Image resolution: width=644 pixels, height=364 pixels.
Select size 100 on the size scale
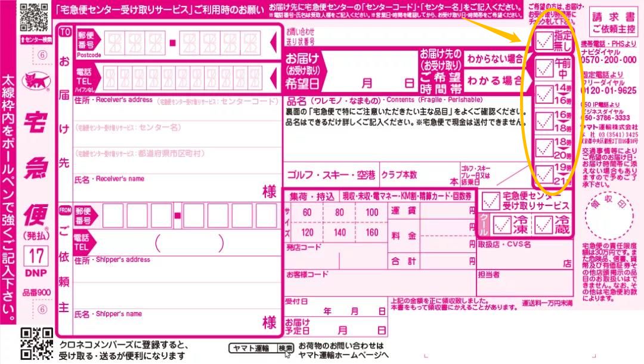(x=373, y=212)
